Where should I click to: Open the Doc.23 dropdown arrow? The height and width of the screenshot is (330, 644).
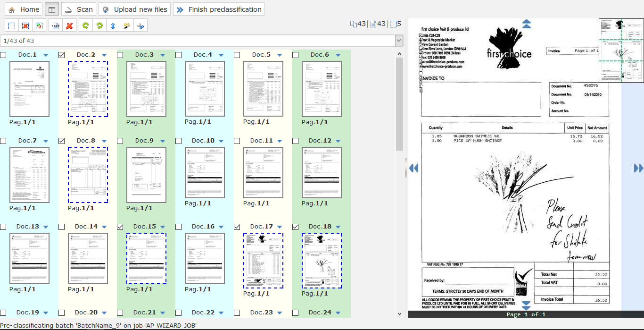point(280,313)
